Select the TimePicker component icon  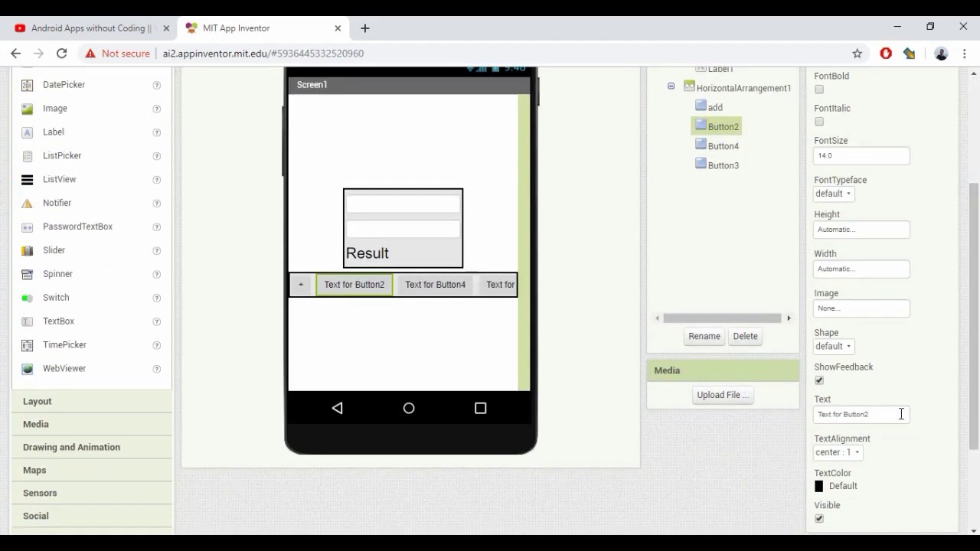(28, 346)
